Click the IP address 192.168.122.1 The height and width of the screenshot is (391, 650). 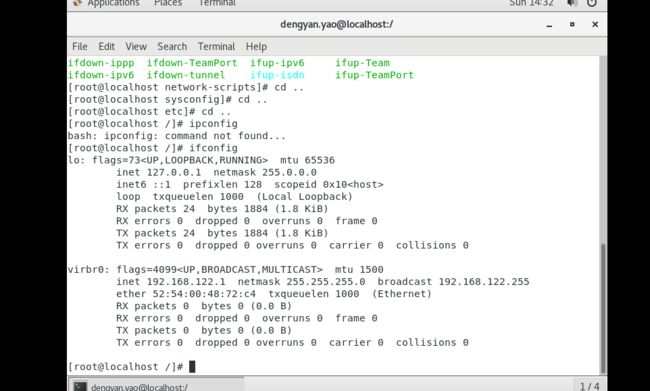coord(186,282)
